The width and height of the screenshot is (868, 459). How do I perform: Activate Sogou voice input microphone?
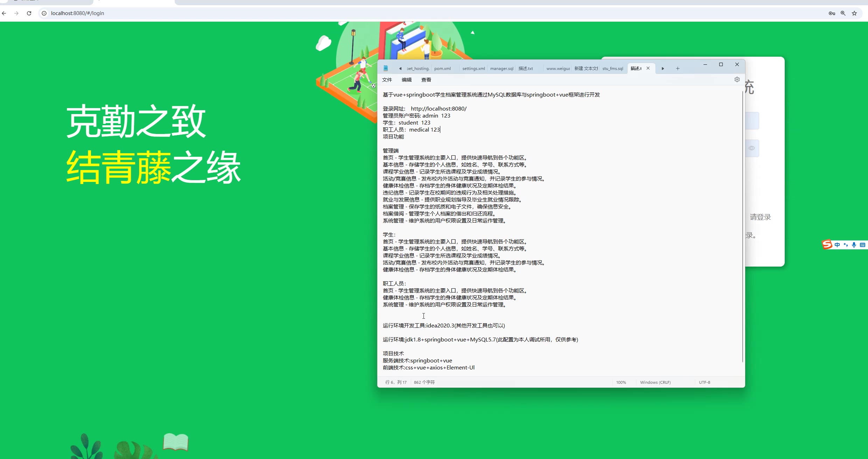[x=854, y=245]
